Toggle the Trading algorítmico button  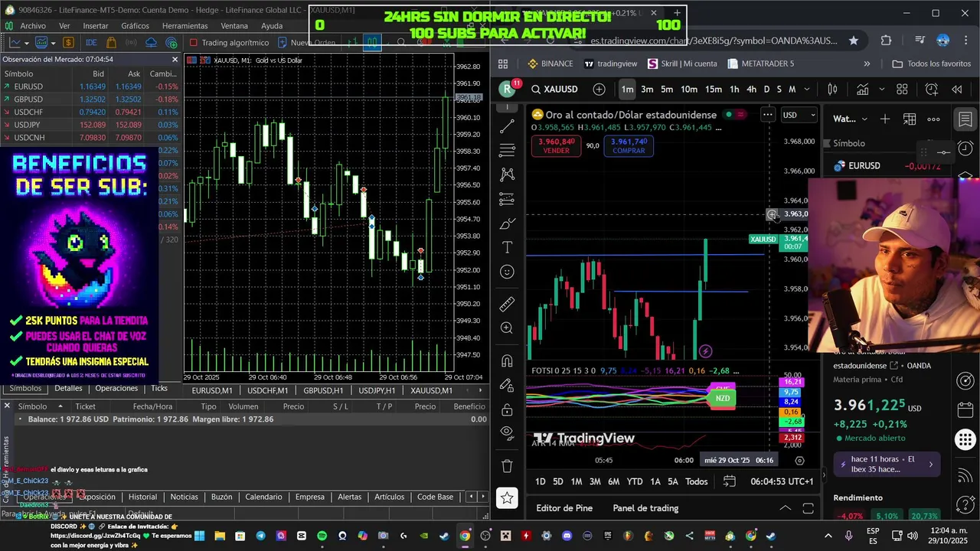tap(229, 43)
